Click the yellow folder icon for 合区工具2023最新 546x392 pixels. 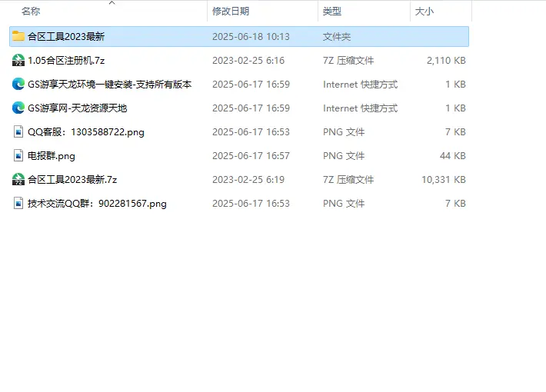click(18, 36)
